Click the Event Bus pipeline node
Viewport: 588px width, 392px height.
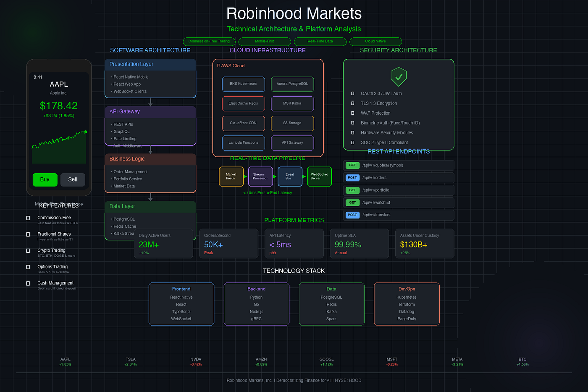click(x=290, y=176)
